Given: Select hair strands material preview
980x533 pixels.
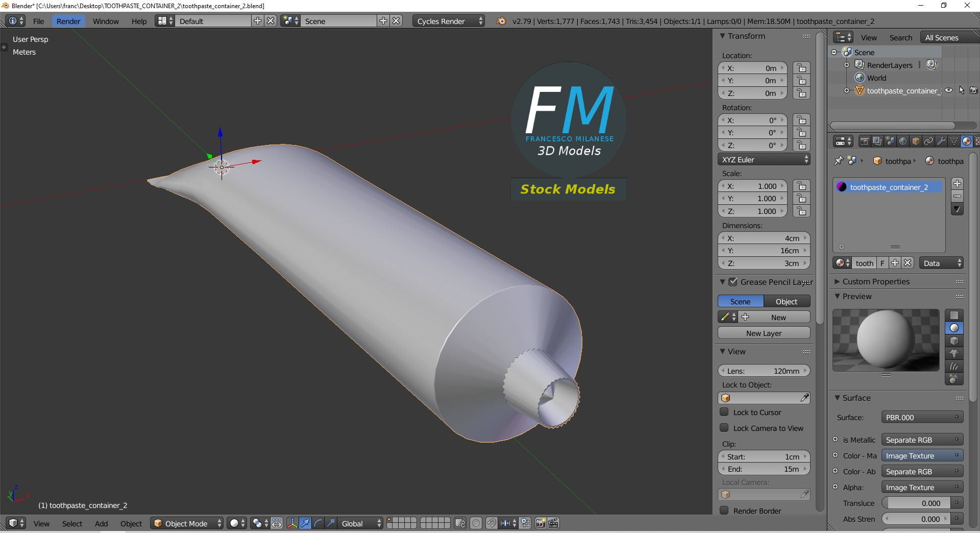Looking at the screenshot, I should [954, 366].
